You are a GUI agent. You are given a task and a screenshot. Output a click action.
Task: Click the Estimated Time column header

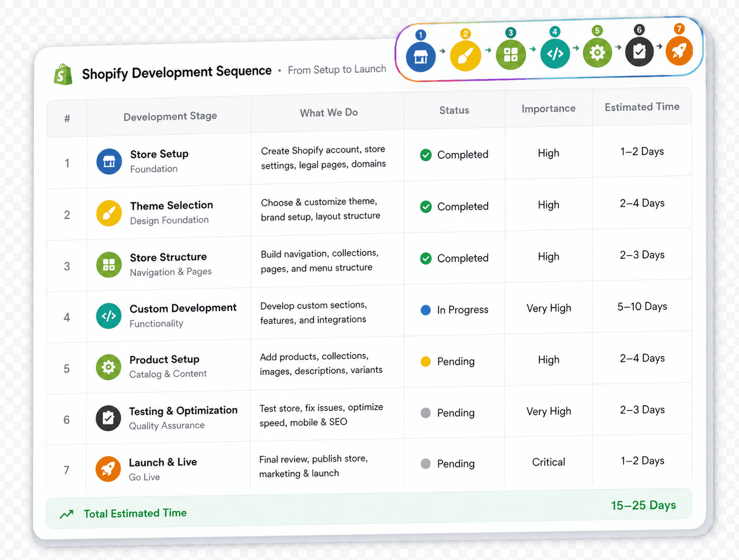click(x=642, y=107)
